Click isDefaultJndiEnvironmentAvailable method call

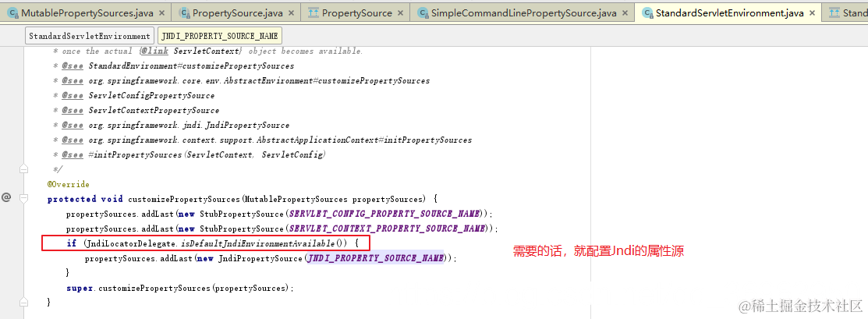(257, 243)
